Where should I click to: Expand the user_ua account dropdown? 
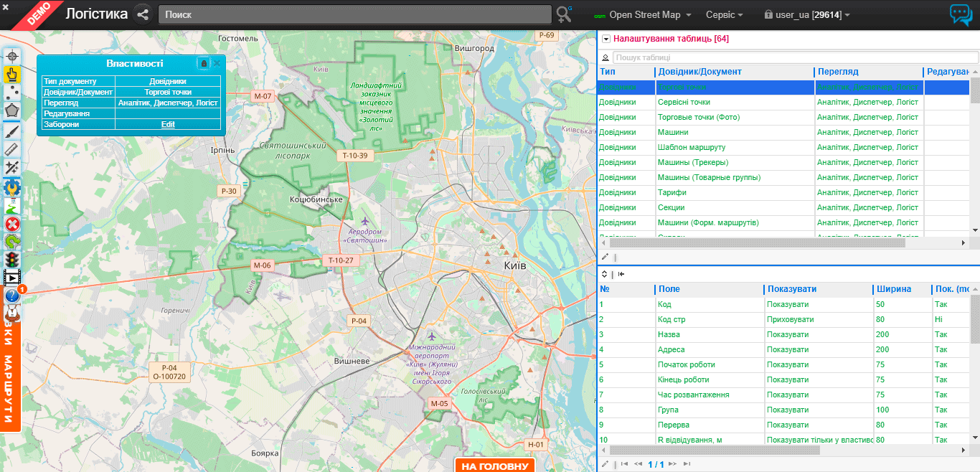click(807, 15)
